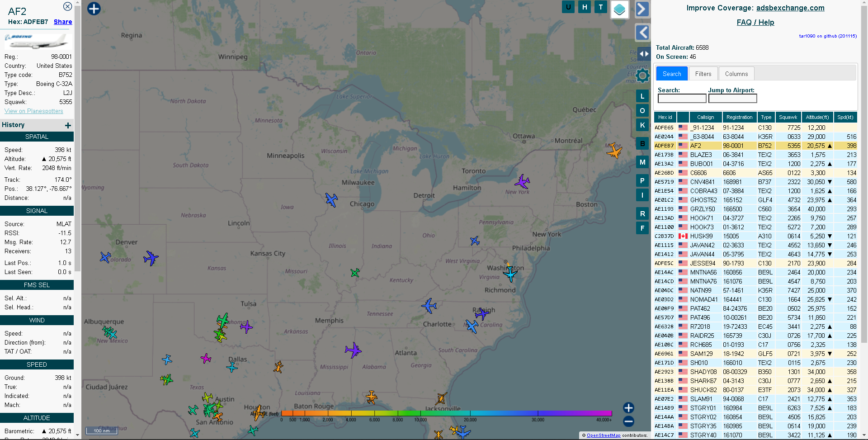Sort table by Squawk column

pos(788,117)
